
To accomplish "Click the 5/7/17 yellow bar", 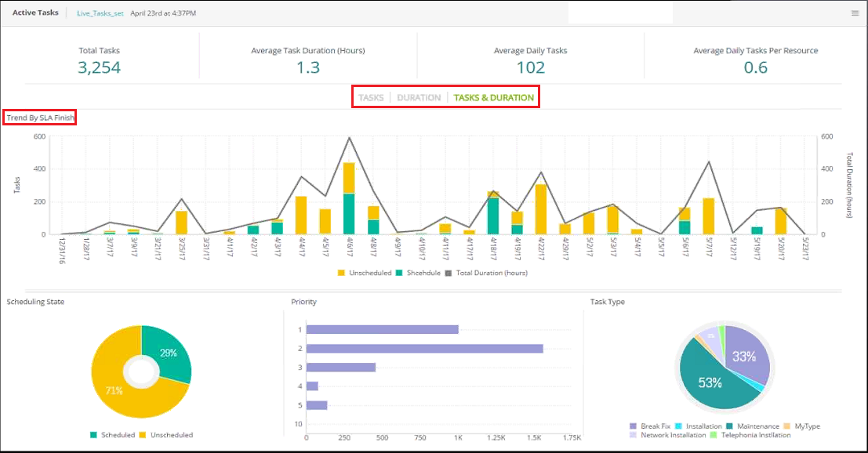I will [x=709, y=216].
